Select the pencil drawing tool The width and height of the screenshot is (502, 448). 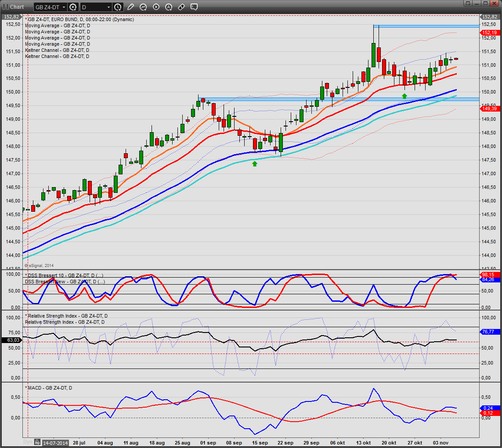tap(130, 7)
